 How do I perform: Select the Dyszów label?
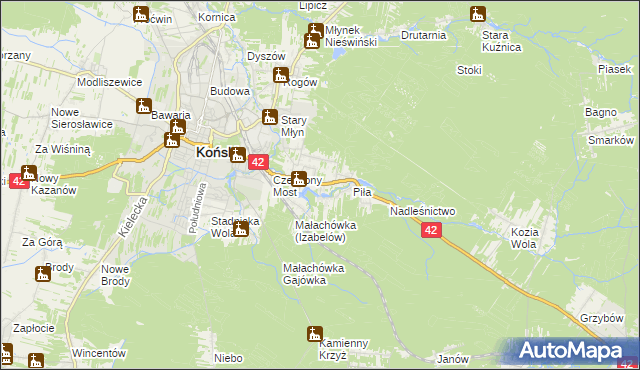click(266, 56)
